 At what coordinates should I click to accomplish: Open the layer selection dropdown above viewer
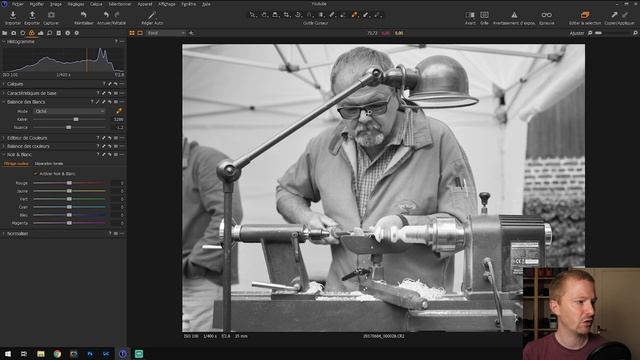coord(166,33)
